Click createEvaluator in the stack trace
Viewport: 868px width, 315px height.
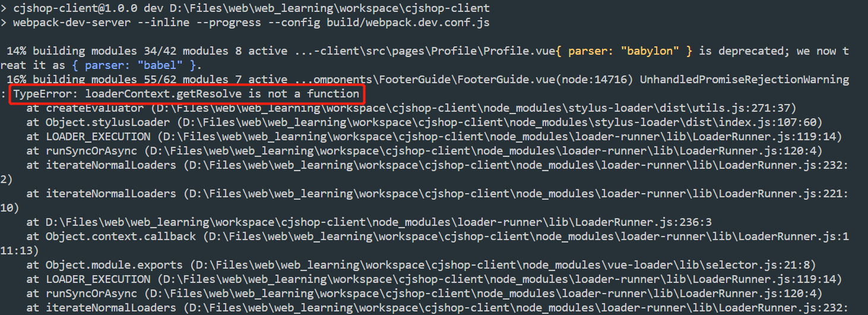[94, 108]
